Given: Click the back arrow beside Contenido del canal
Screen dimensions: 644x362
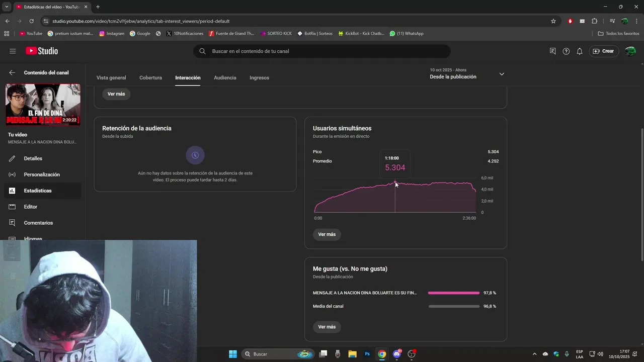Looking at the screenshot, I should (12, 72).
